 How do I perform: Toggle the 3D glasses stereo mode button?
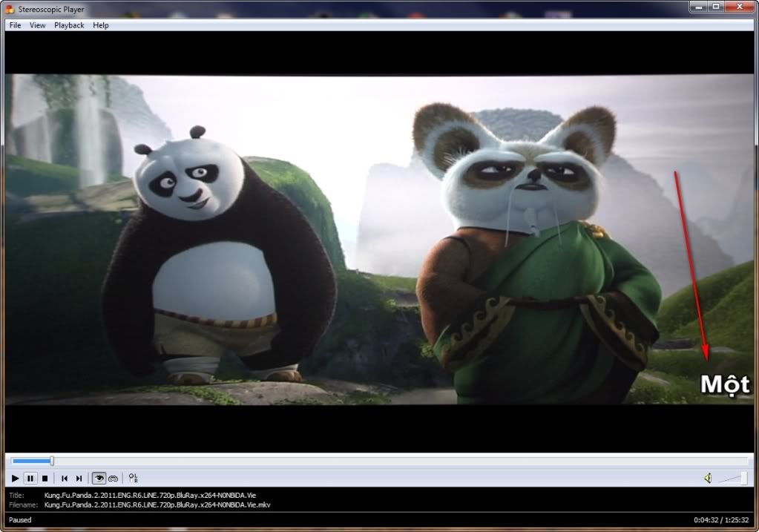tap(114, 479)
